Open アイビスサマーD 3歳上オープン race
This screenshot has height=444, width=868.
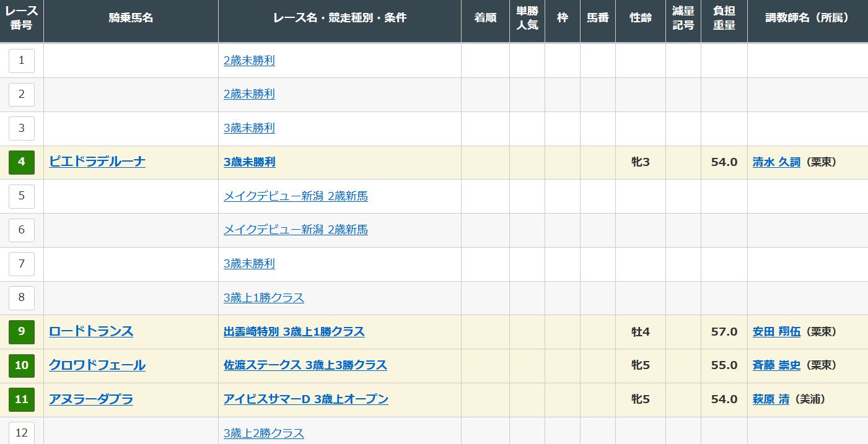coord(305,399)
